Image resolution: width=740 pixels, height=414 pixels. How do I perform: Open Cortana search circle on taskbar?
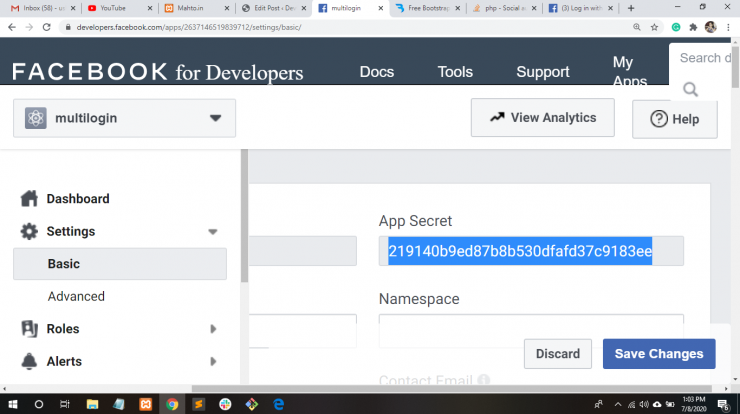click(39, 405)
